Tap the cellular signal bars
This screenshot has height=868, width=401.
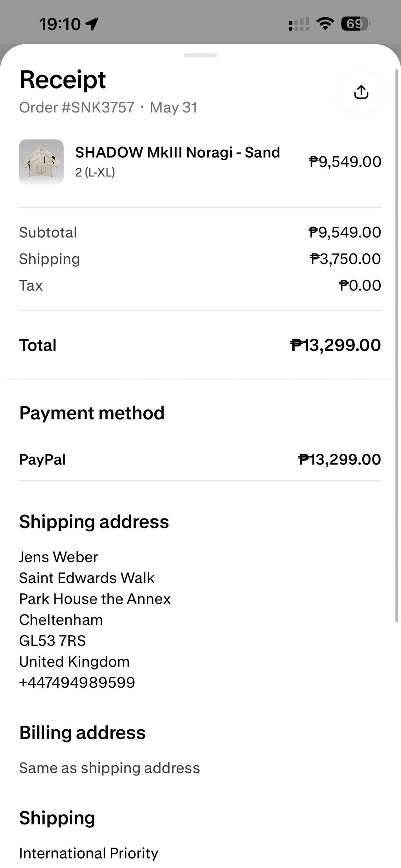(x=299, y=24)
